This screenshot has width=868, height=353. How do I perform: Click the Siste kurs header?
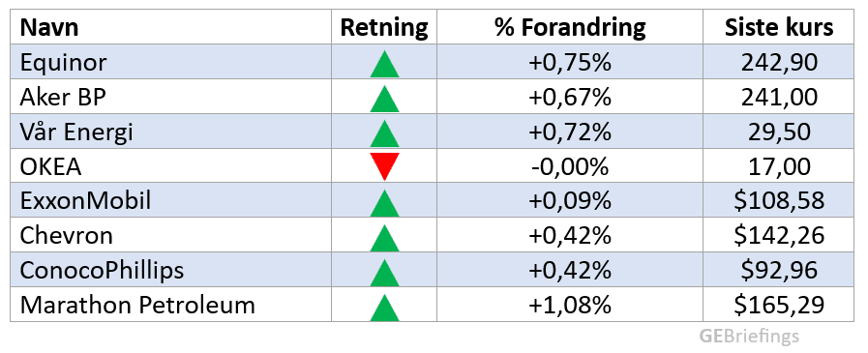(x=779, y=28)
